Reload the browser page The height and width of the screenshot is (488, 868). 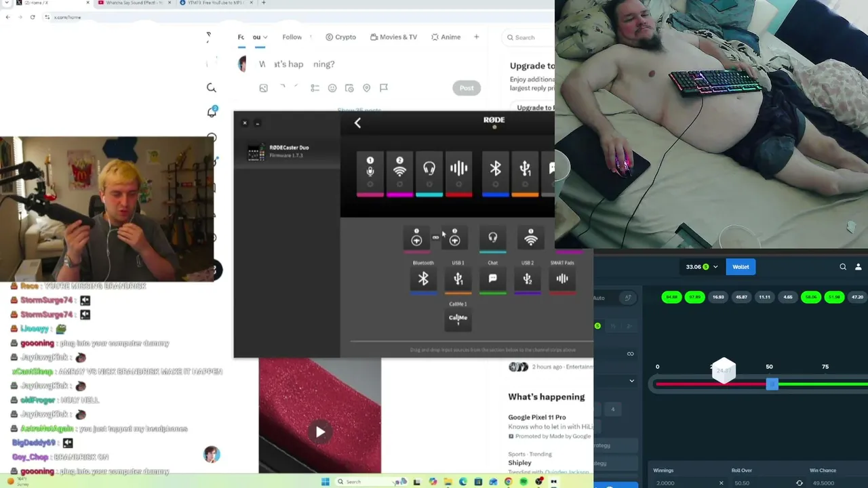[x=33, y=17]
